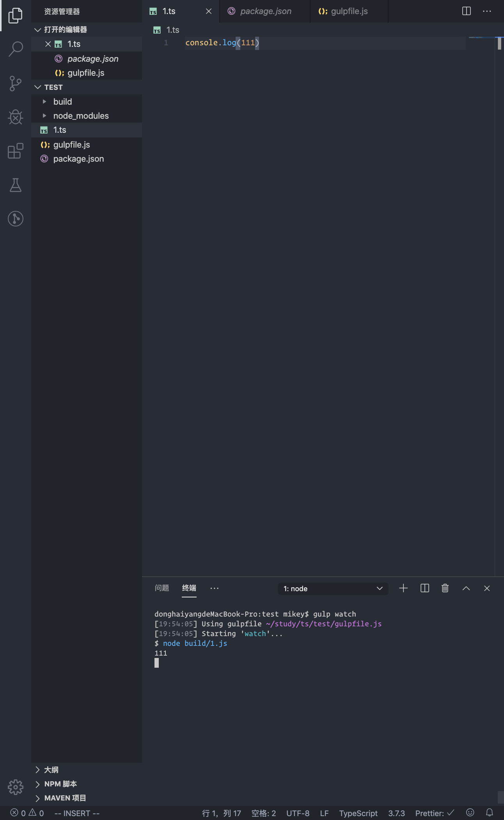Open package.json in TEST folder tree
Viewport: 504px width, 820px height.
pyautogui.click(x=87, y=159)
